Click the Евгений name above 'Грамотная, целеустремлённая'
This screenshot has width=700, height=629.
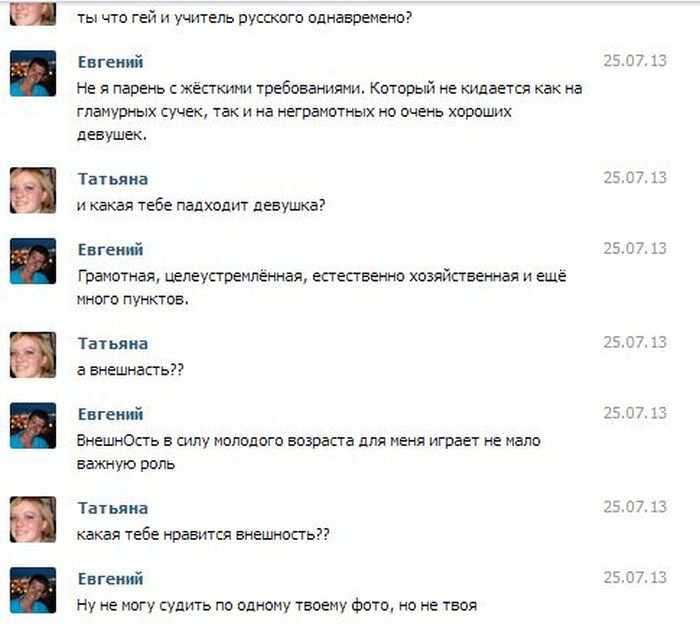110,250
